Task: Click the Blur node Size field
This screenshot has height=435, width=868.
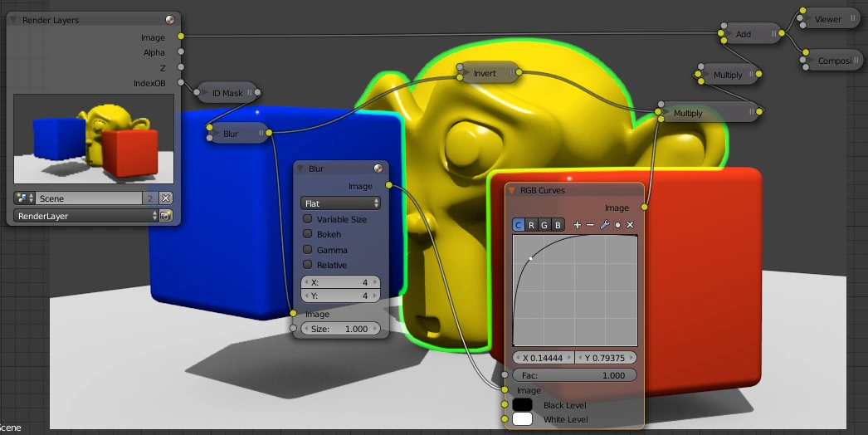Action: [340, 329]
